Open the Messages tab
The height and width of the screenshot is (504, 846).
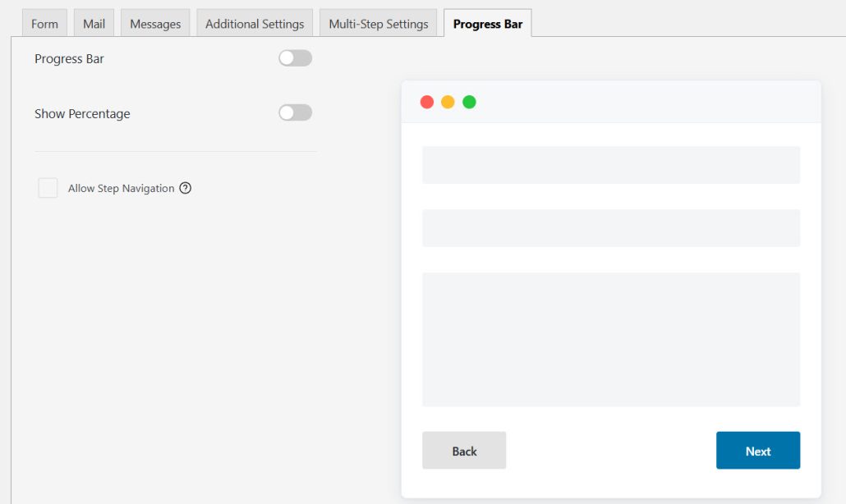[155, 24]
